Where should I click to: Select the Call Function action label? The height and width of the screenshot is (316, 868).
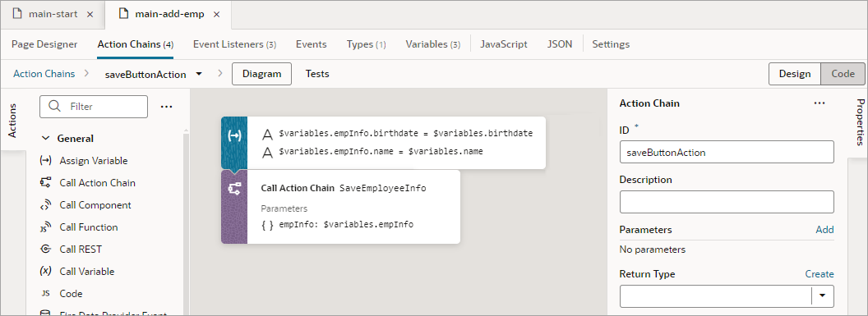point(89,227)
